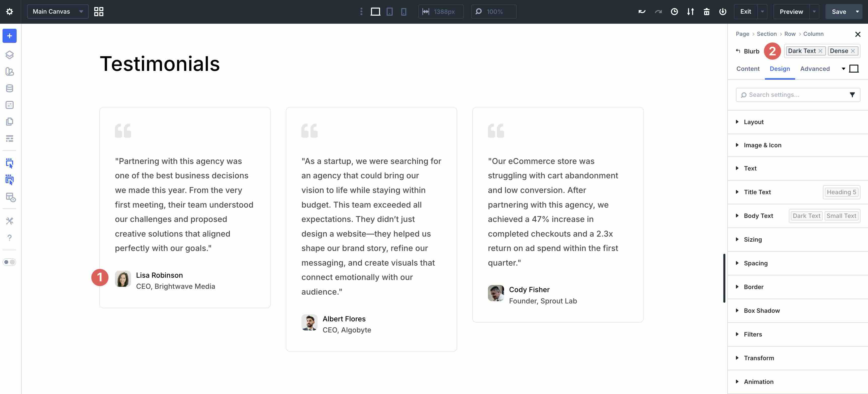This screenshot has height=394, width=868.
Task: Open the Main Canvas dropdown
Action: (58, 11)
